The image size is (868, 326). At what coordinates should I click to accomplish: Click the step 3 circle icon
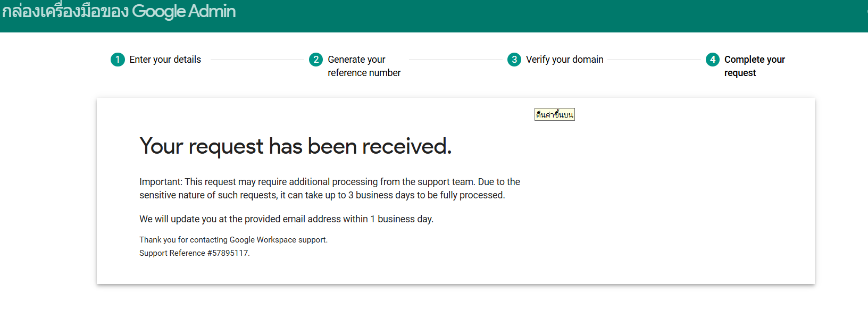pos(514,60)
